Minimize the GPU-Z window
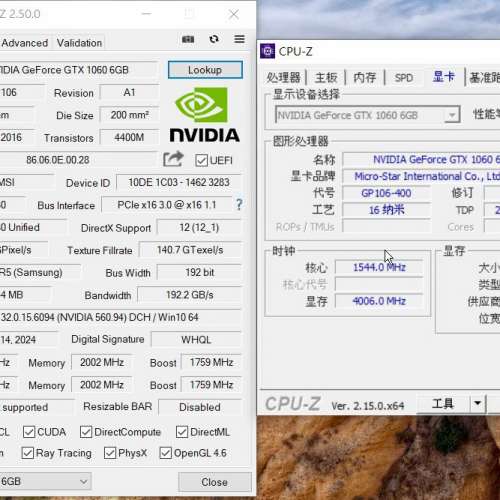The image size is (500, 500). coord(146,14)
